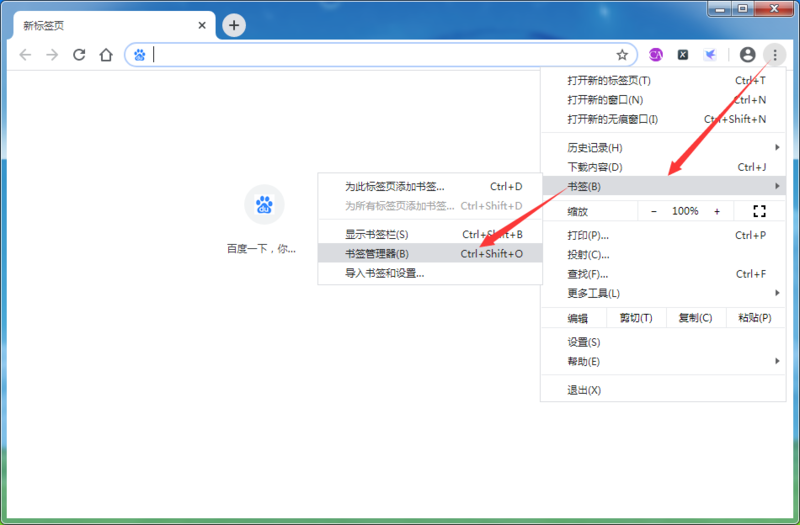This screenshot has width=800, height=525.
Task: Go to the home page
Action: tap(106, 55)
